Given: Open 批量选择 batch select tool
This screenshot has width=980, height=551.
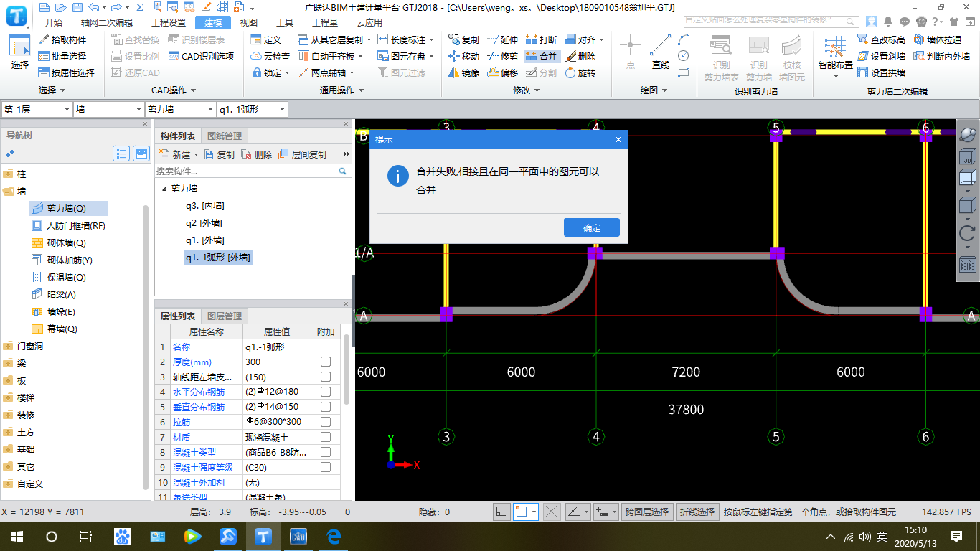Looking at the screenshot, I should (x=62, y=56).
